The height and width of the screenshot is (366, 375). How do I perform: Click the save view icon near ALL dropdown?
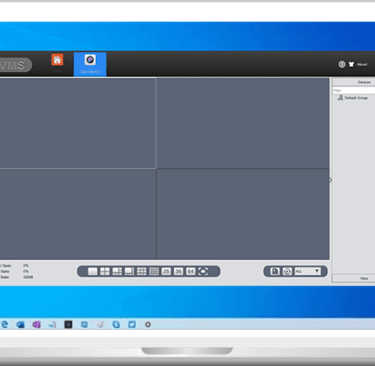point(275,271)
